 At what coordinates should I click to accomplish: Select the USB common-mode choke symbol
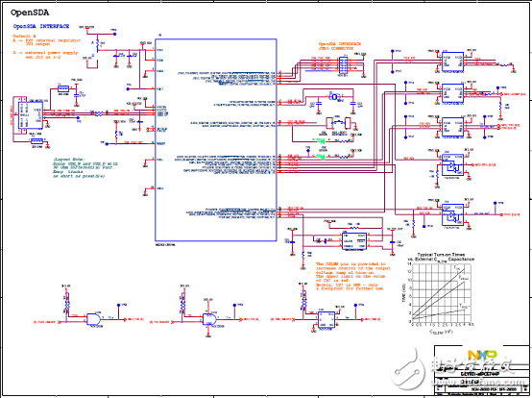coord(99,113)
